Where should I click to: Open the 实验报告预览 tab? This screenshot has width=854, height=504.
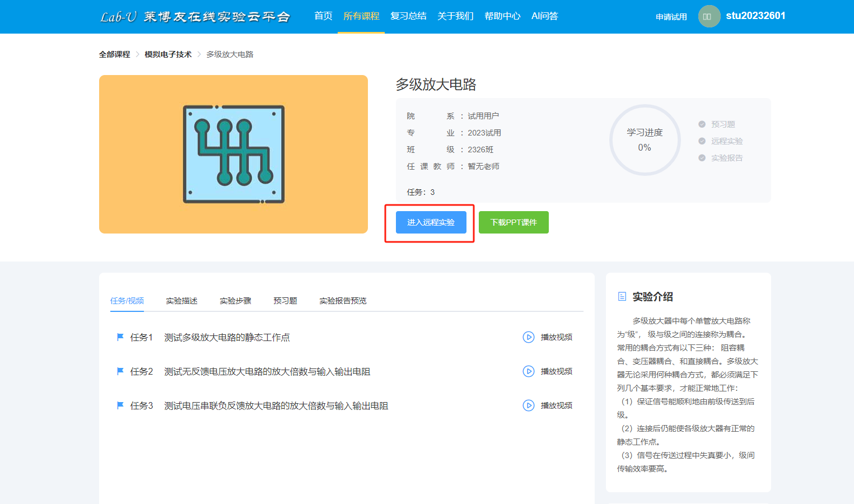pos(343,301)
